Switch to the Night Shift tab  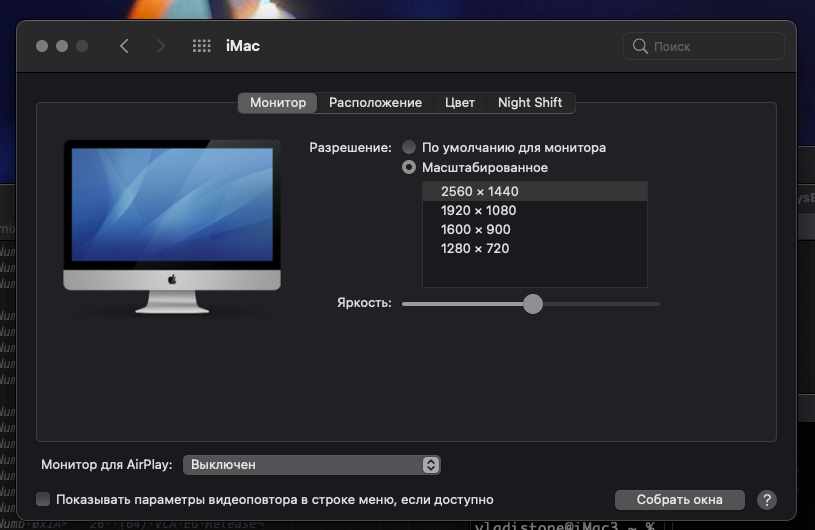(530, 102)
